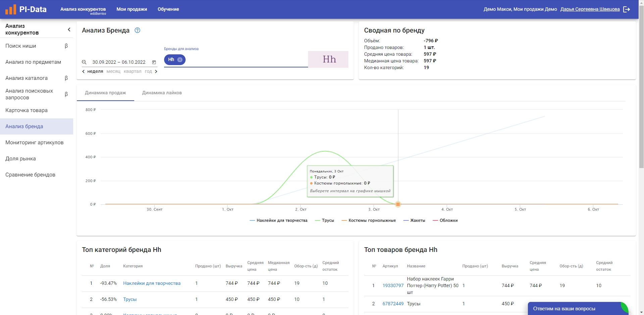Screen dimensions: 644x315
Task: Click the logout icon in header
Action: pyautogui.click(x=626, y=9)
